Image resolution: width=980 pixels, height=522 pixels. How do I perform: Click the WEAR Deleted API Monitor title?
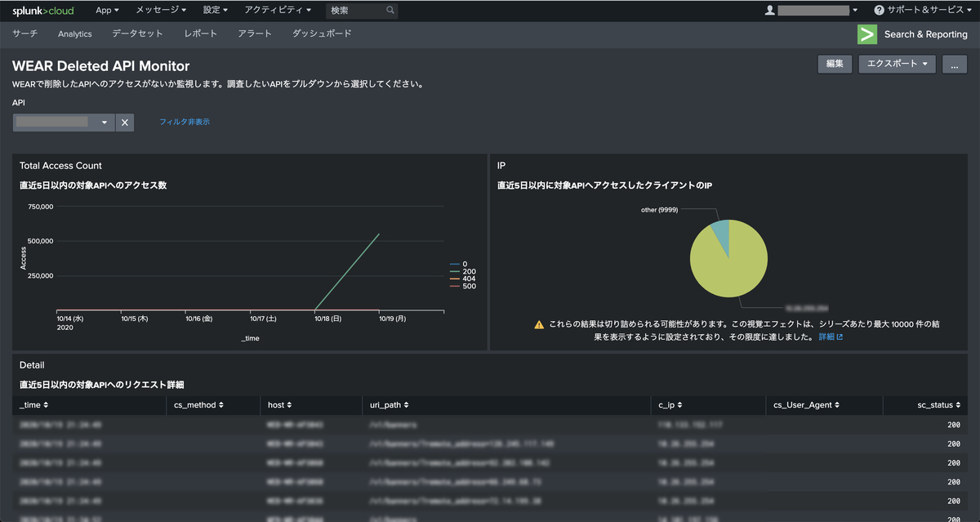[x=100, y=66]
